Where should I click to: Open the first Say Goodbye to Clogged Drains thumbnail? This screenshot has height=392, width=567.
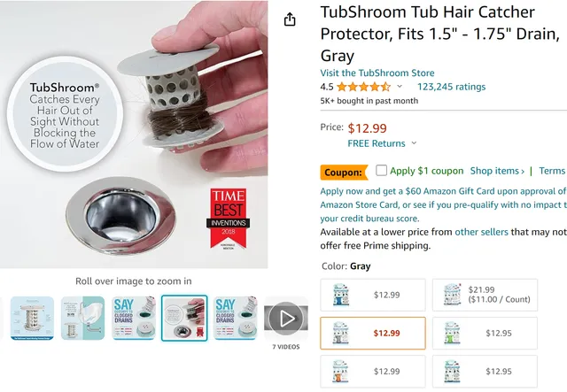pos(134,318)
